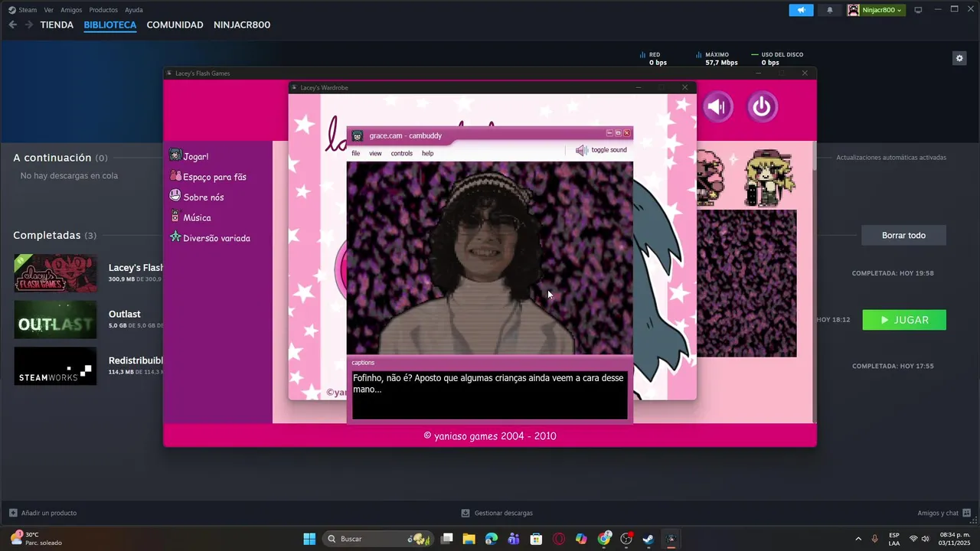Open Microsoft Store from taskbar

pyautogui.click(x=537, y=539)
